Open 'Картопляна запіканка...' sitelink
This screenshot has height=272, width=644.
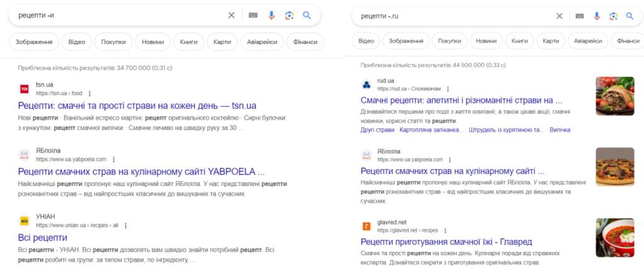click(431, 130)
